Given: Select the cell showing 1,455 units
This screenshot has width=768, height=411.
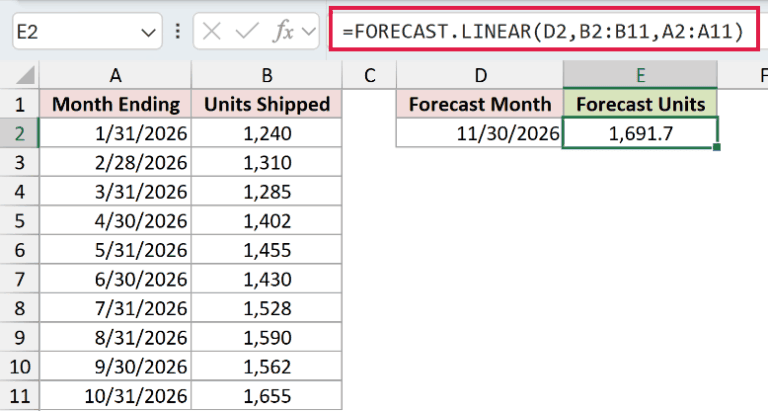Looking at the screenshot, I should click(266, 250).
